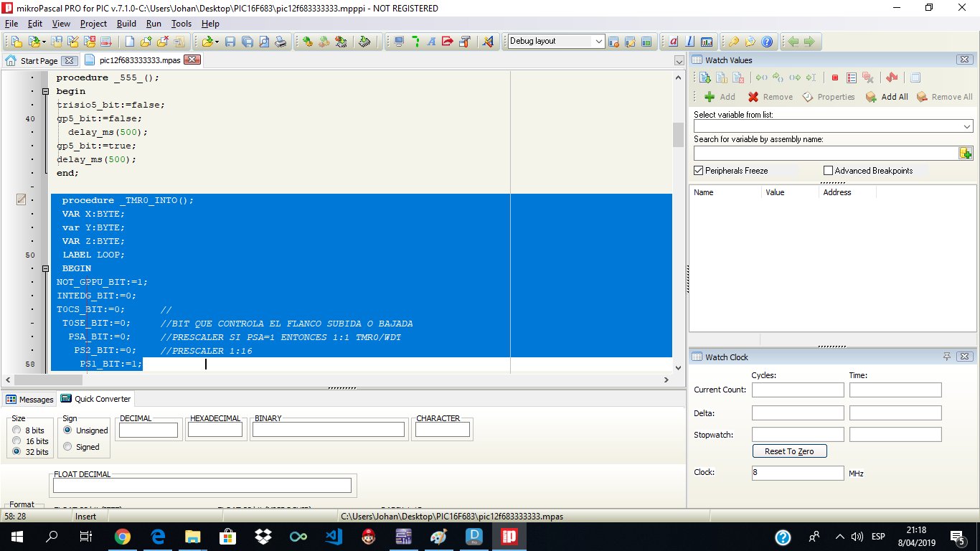Choose the Signed radio button
Screen dimensions: 980x551
(68, 447)
